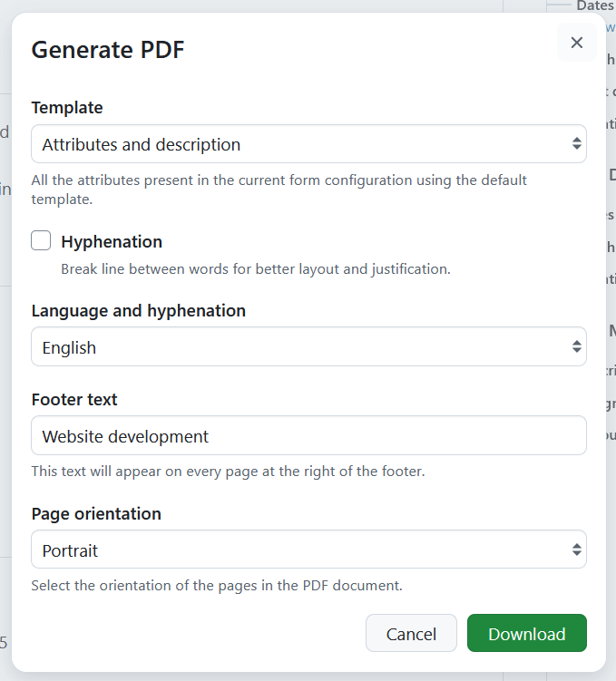
Task: Click the page orientation help text
Action: 217,586
